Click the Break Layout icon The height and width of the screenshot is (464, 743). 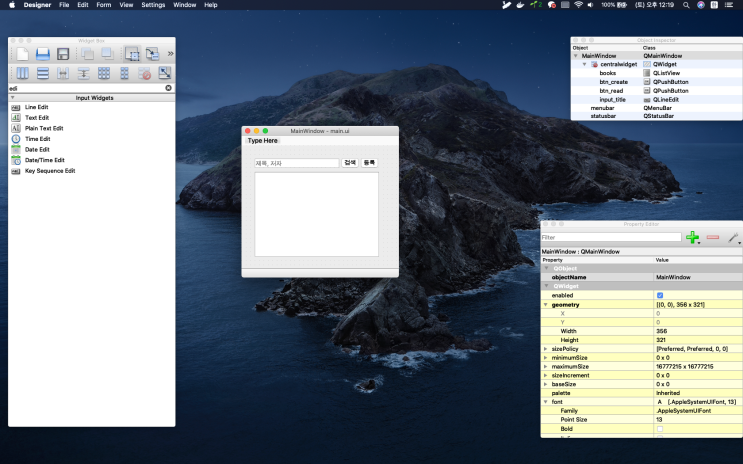[x=144, y=73]
